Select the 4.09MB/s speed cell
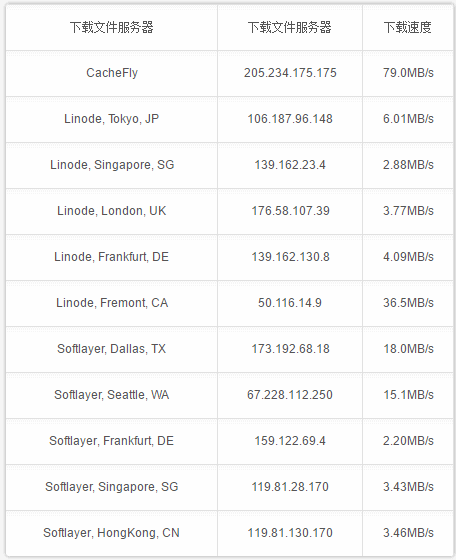Viewport: 456px width, 560px height. tap(408, 257)
